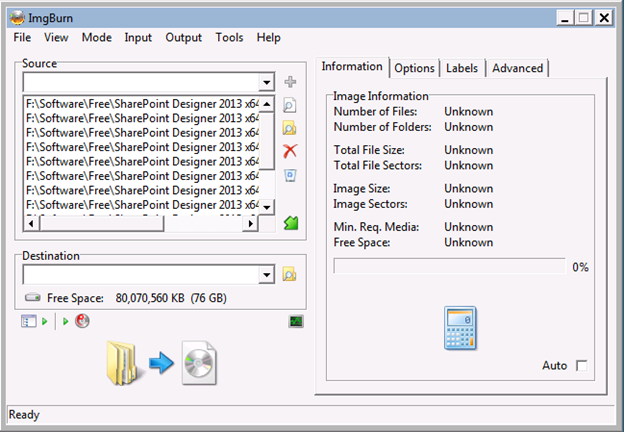The height and width of the screenshot is (432, 624).
Task: Select the first SharePoint Designer source row
Action: (x=142, y=104)
